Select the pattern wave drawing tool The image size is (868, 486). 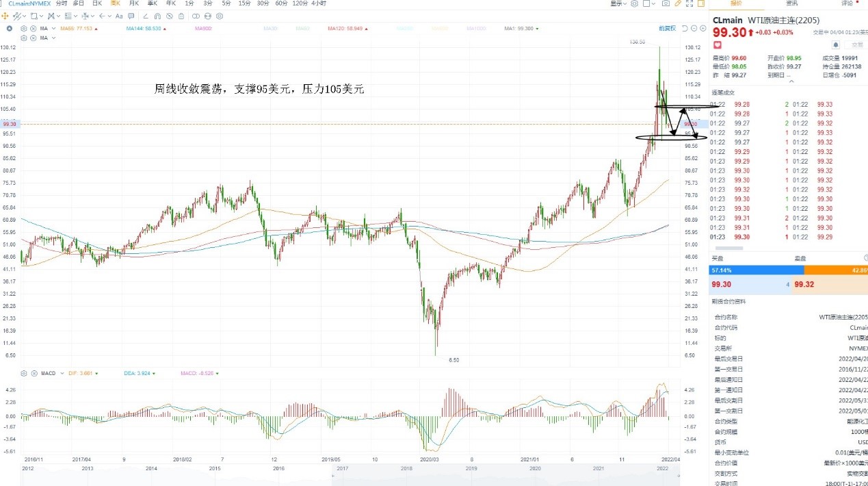tap(51, 16)
